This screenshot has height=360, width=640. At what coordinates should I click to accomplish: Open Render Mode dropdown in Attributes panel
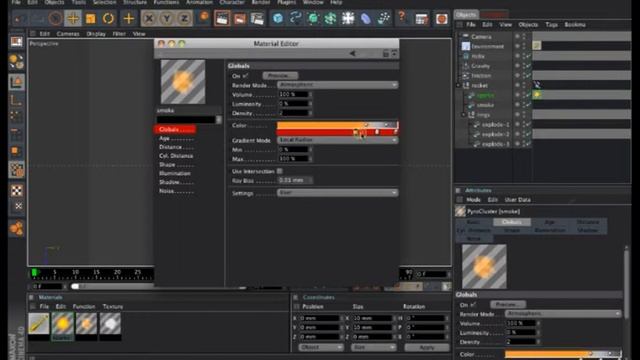click(x=563, y=313)
